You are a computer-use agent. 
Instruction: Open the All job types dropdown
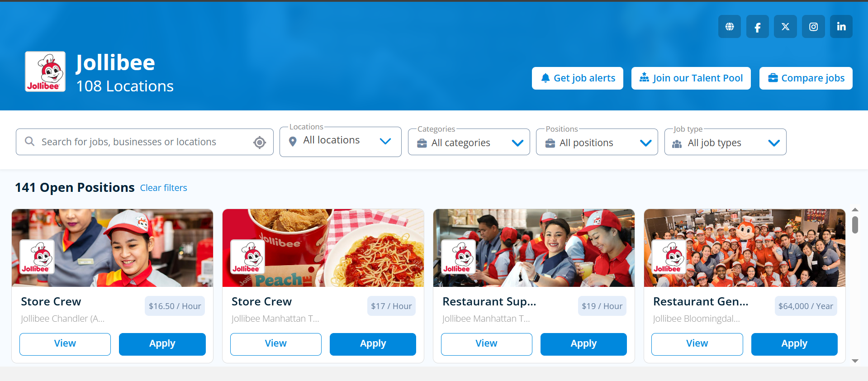(x=726, y=142)
